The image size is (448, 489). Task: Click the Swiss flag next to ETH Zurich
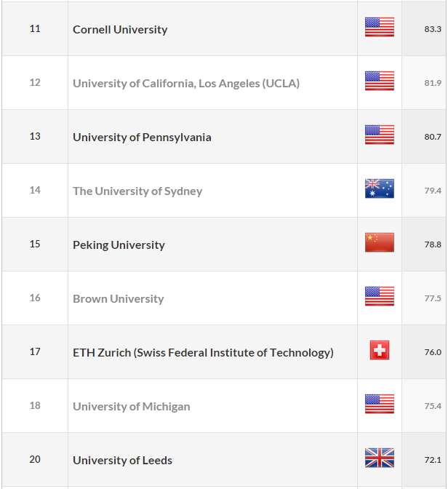pyautogui.click(x=380, y=350)
